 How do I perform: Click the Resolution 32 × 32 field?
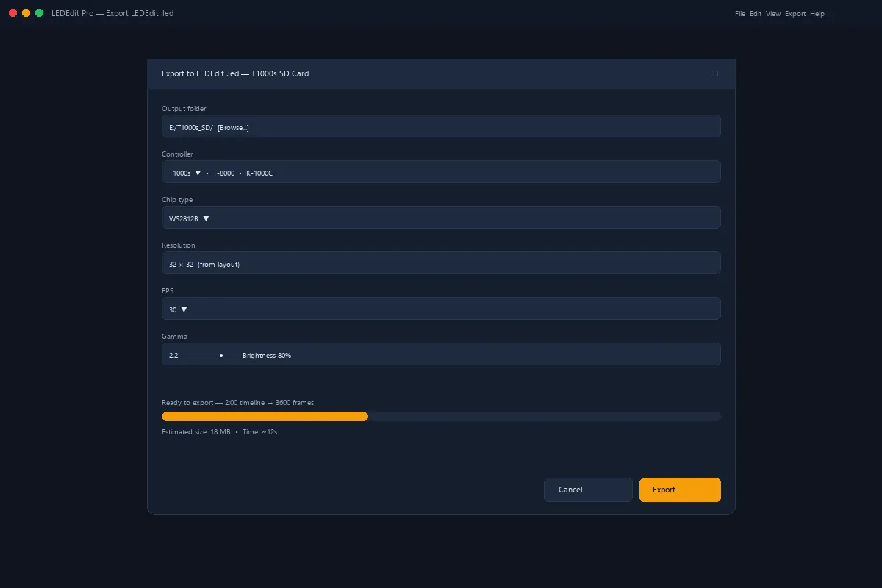point(441,263)
